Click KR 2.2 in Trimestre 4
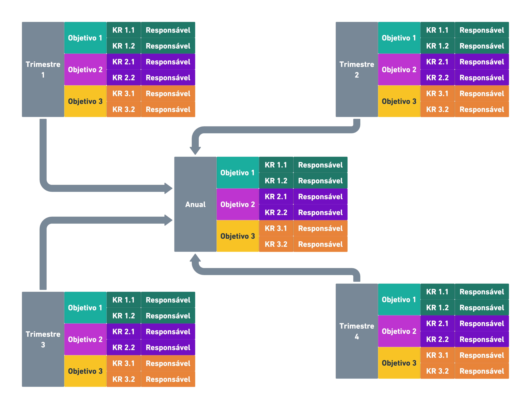The width and height of the screenshot is (531, 420). 438,339
